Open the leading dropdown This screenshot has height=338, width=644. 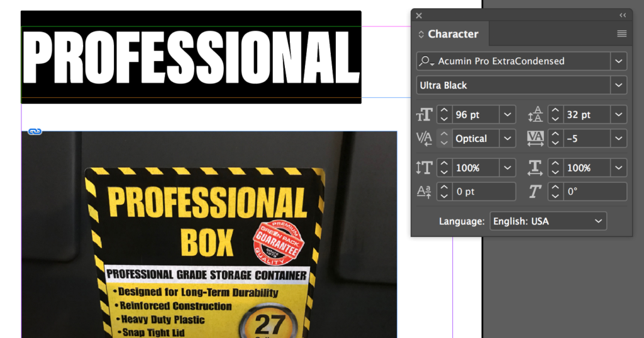click(x=619, y=114)
